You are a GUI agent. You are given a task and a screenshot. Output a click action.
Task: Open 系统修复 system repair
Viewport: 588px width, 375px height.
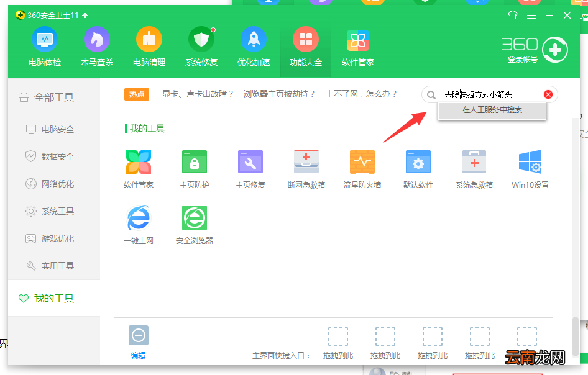click(201, 47)
